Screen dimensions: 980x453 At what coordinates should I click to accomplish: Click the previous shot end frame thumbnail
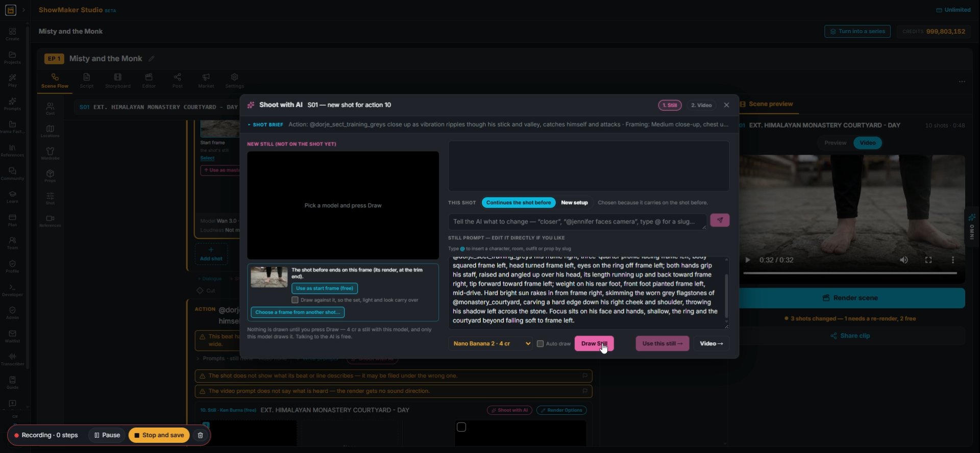269,278
